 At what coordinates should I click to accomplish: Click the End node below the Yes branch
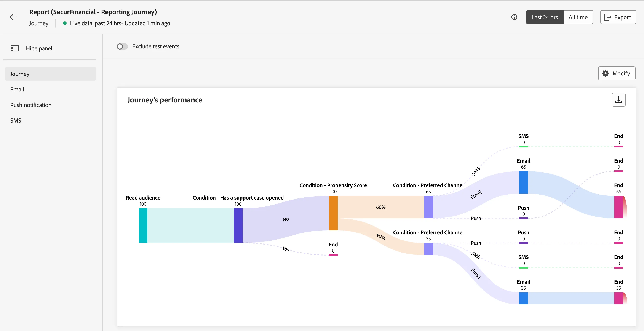point(333,255)
